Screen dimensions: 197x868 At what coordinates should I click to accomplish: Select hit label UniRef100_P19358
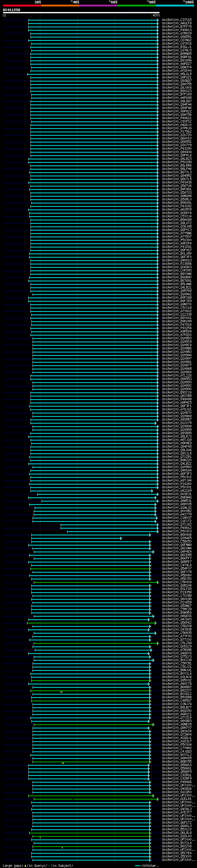click(177, 592)
